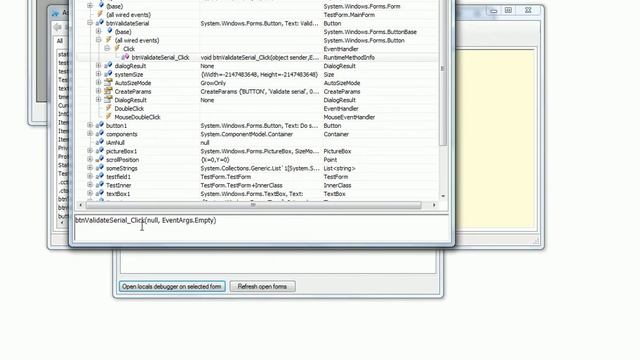Click Open locals debugger on selected form
This screenshot has width=640, height=360.
tap(172, 287)
